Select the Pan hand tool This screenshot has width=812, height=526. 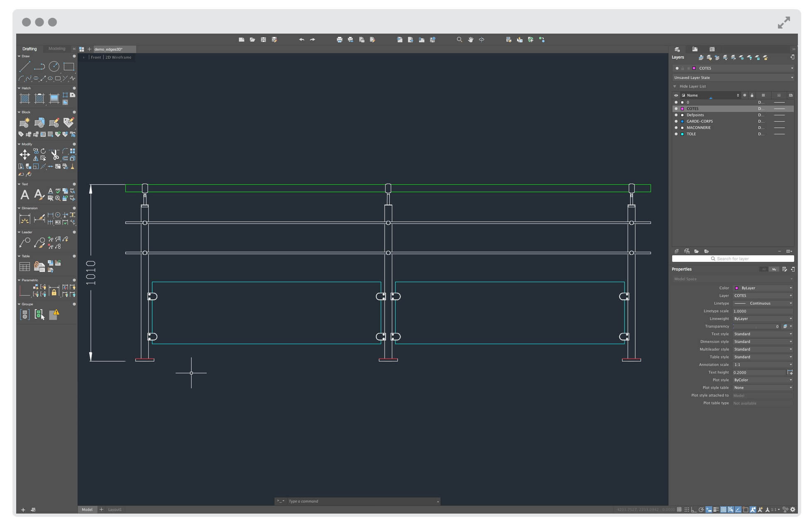point(471,40)
